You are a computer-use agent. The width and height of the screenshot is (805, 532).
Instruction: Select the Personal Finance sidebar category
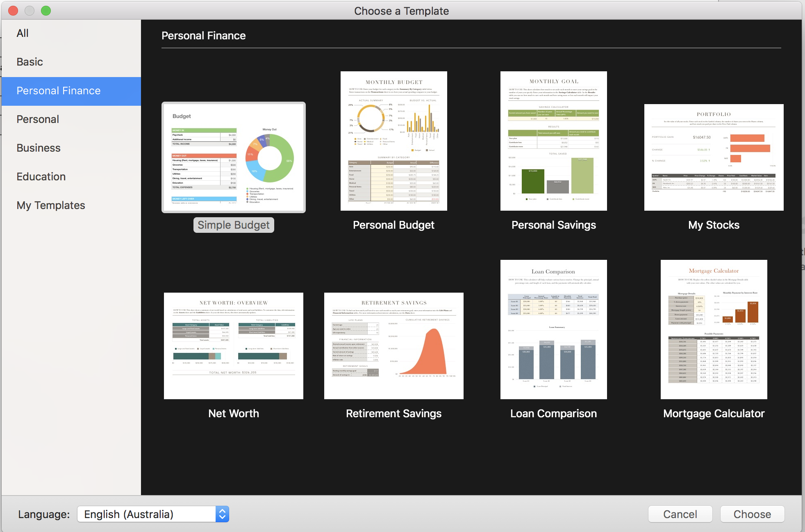tap(59, 91)
